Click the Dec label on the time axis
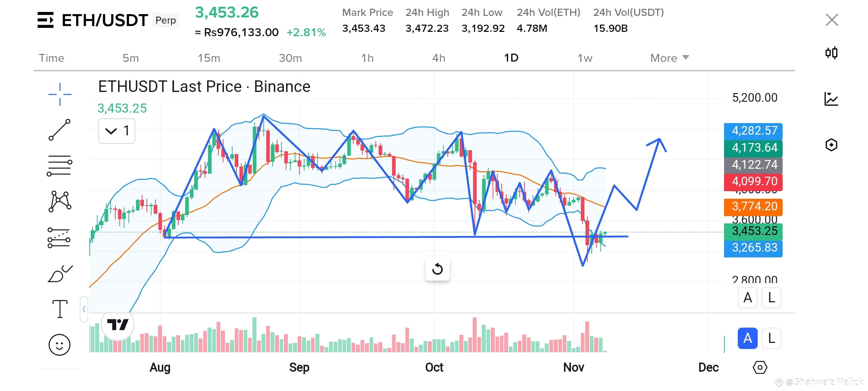Screen dimensions: 868x391 709,367
